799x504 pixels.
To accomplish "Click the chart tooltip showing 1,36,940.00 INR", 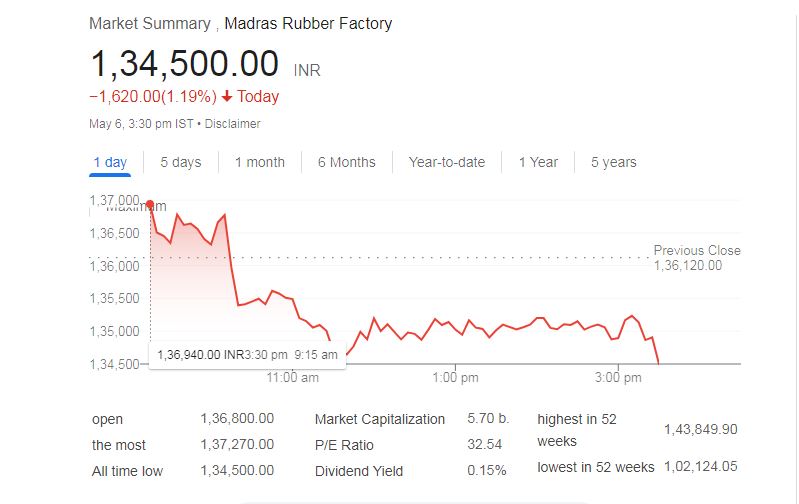I will tap(247, 354).
